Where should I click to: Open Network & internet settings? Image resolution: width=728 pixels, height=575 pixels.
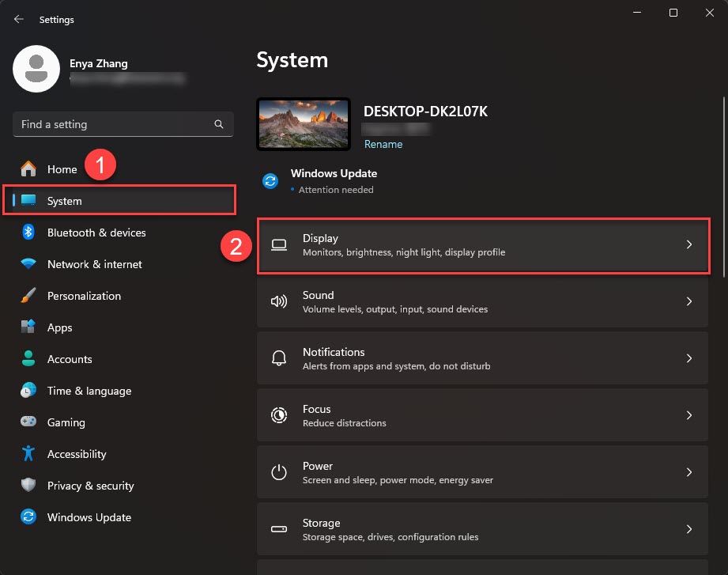95,264
